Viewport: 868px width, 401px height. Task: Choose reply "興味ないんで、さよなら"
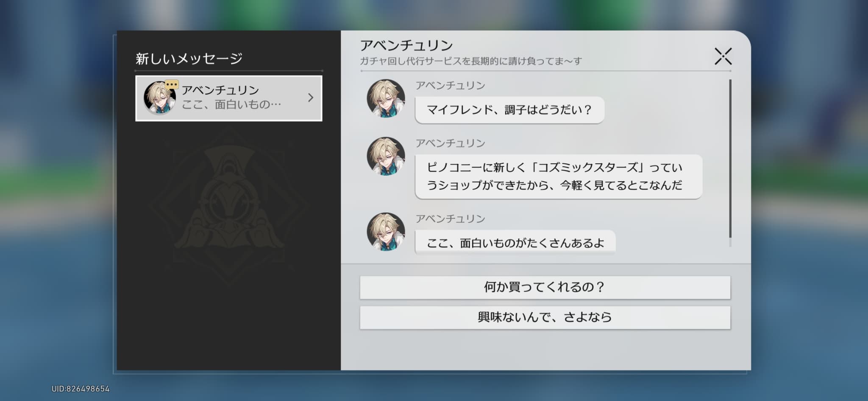[545, 317]
